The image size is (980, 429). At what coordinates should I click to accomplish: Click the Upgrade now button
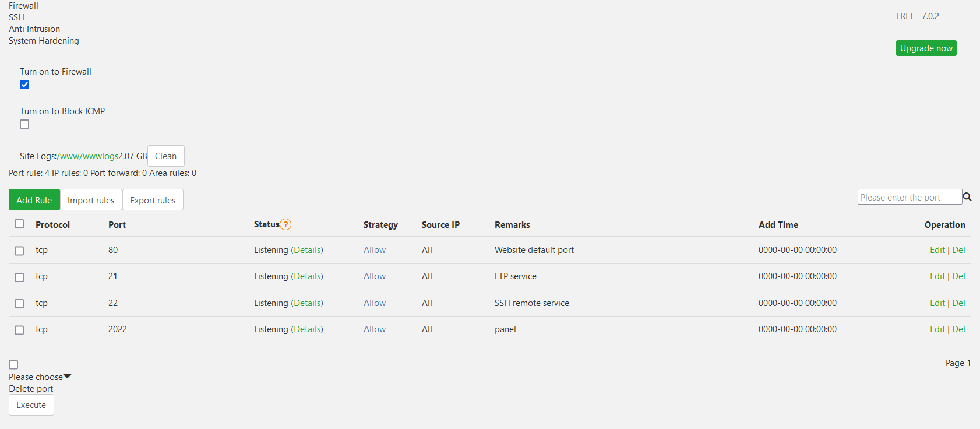tap(926, 48)
